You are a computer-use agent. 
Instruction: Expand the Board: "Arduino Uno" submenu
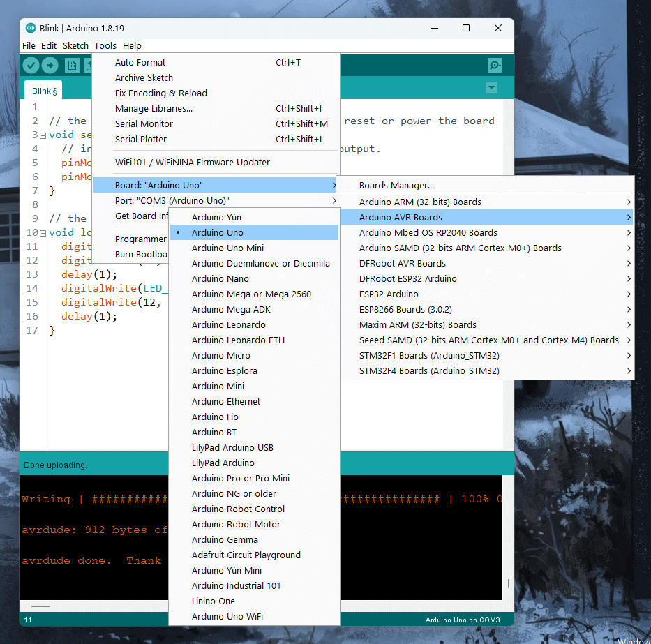point(216,185)
